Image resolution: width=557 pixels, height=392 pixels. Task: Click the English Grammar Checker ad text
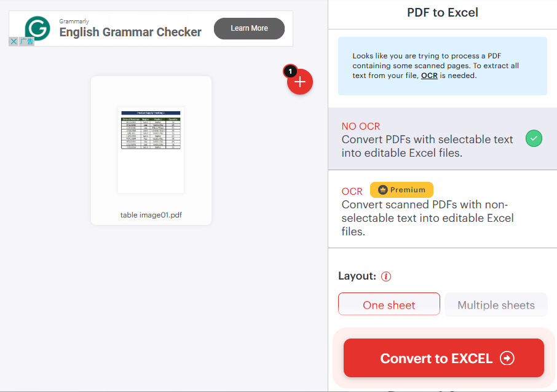coord(130,32)
